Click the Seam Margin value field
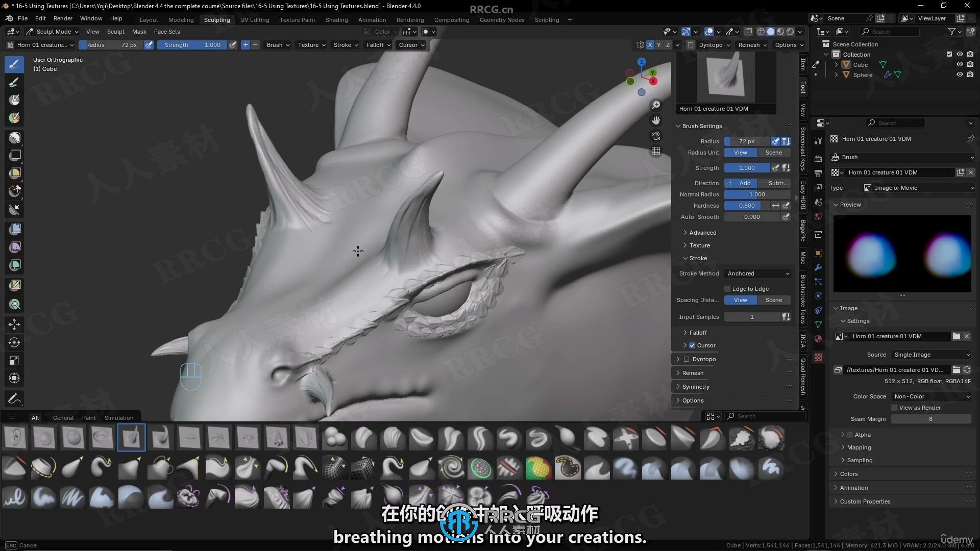 pyautogui.click(x=931, y=419)
